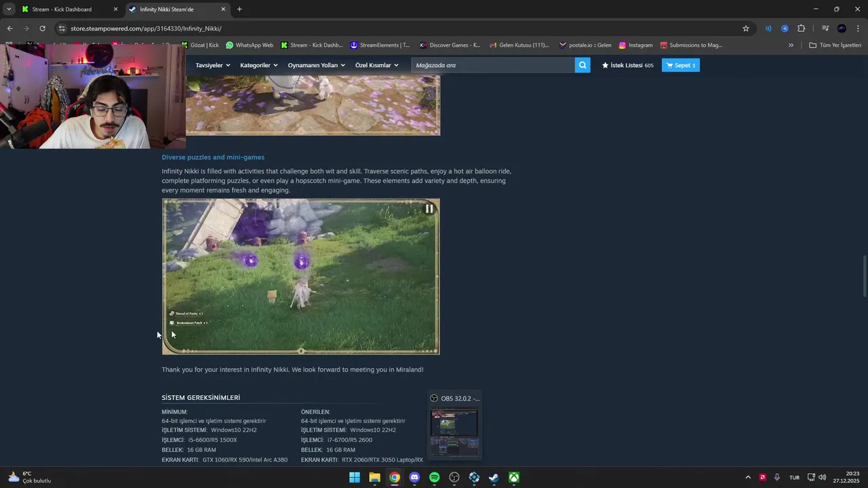Pause the mini-games preview video
The width and height of the screenshot is (868, 488).
click(x=429, y=209)
